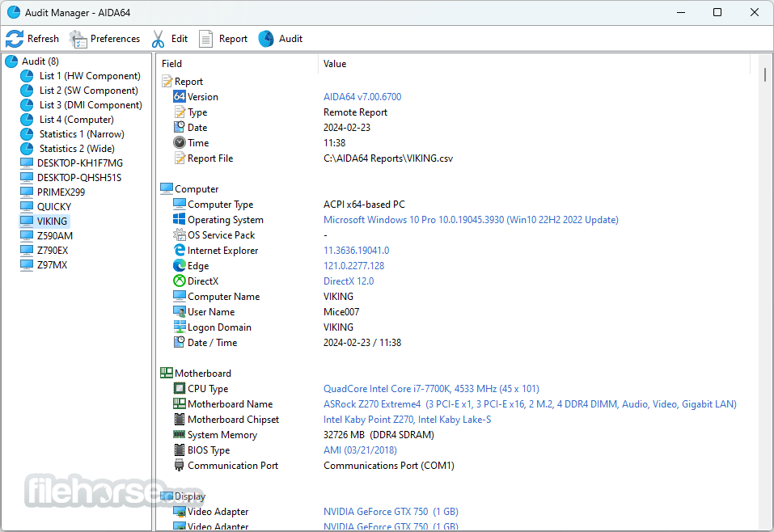Click the Date row calendar icon

click(180, 127)
